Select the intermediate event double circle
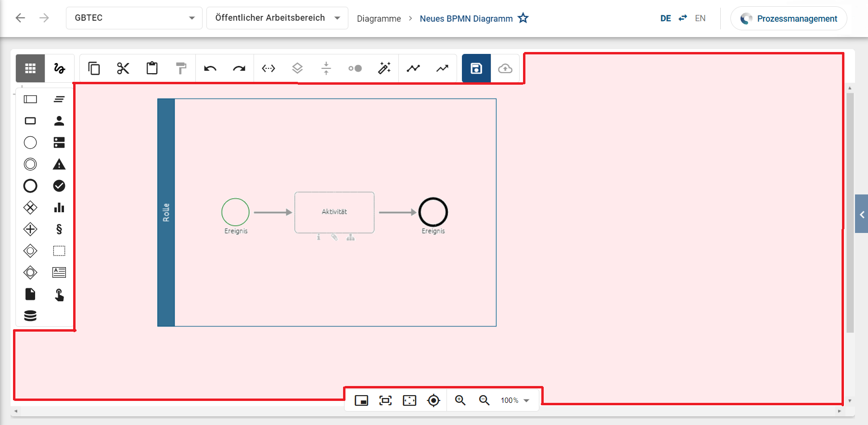Screen dimensions: 868x425 (x=30, y=164)
